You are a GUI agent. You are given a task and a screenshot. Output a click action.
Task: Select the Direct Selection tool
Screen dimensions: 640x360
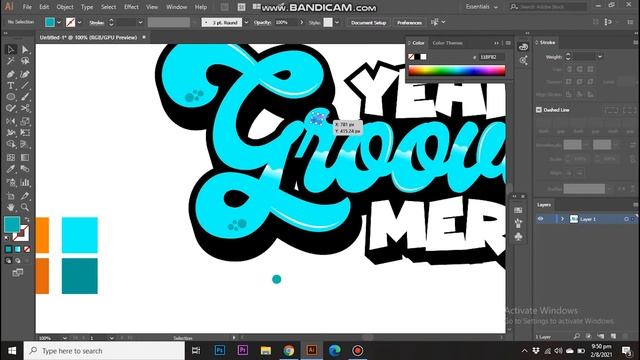click(25, 49)
